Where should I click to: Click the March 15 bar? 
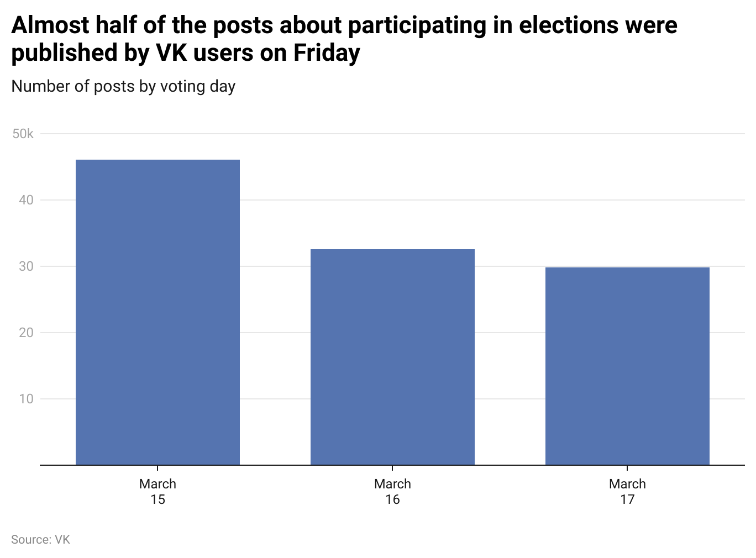click(158, 312)
